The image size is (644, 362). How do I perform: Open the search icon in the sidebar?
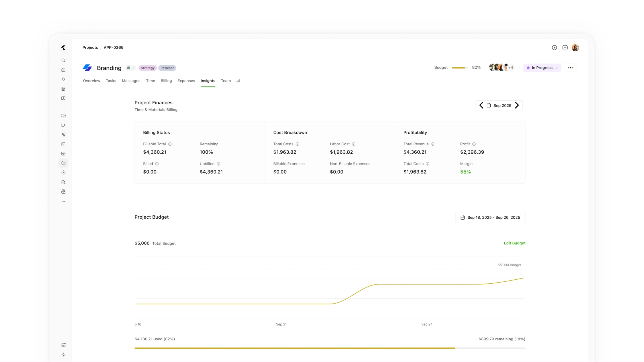pyautogui.click(x=63, y=60)
